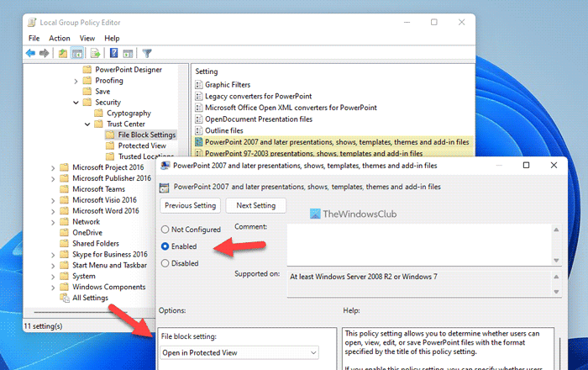This screenshot has width=588, height=370.
Task: Select the File Block Settings tree item
Action: pyautogui.click(x=147, y=135)
